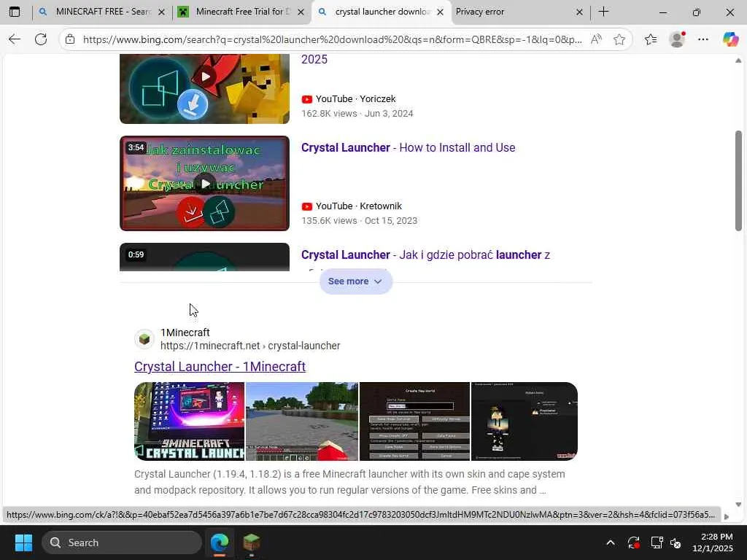
Task: Play the Yoriczek video thumbnail
Action: tap(204, 88)
